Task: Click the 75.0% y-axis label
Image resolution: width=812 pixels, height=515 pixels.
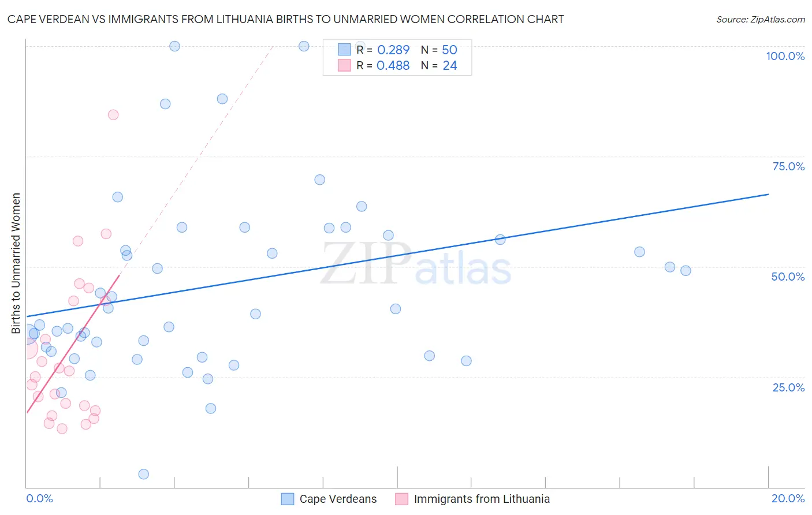Action: [x=788, y=166]
